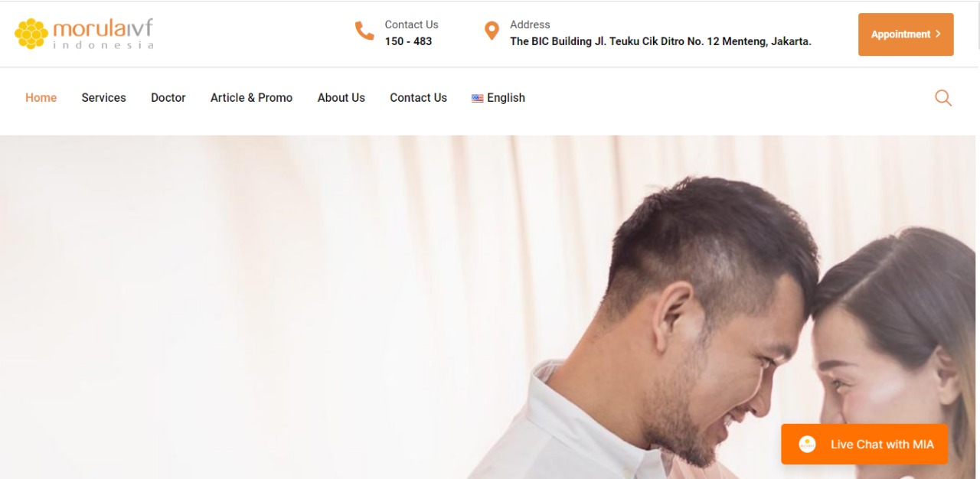Screen dimensions: 980x479
Task: Click the search magnifier icon
Action: click(x=943, y=98)
